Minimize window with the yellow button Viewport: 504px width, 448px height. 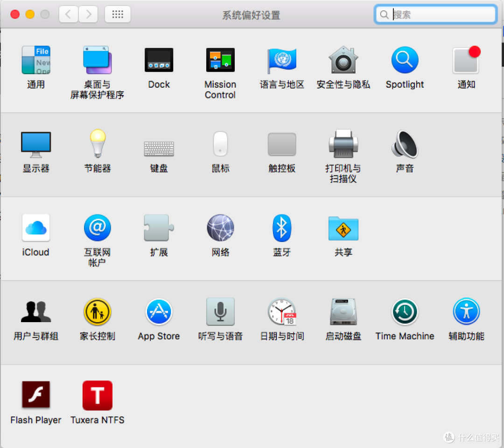pos(30,14)
